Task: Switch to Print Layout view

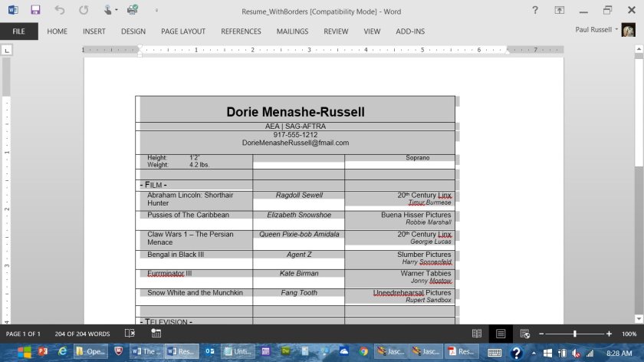Action: click(x=500, y=334)
